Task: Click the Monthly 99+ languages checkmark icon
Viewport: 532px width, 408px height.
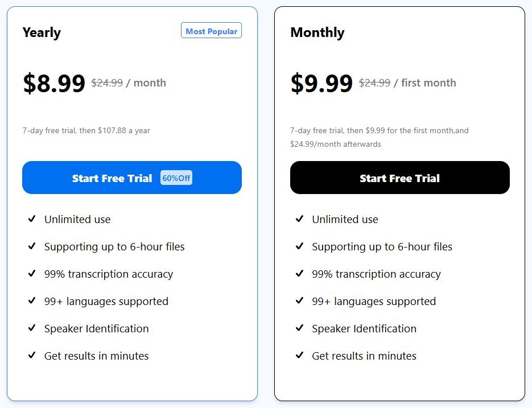Action: (x=299, y=301)
